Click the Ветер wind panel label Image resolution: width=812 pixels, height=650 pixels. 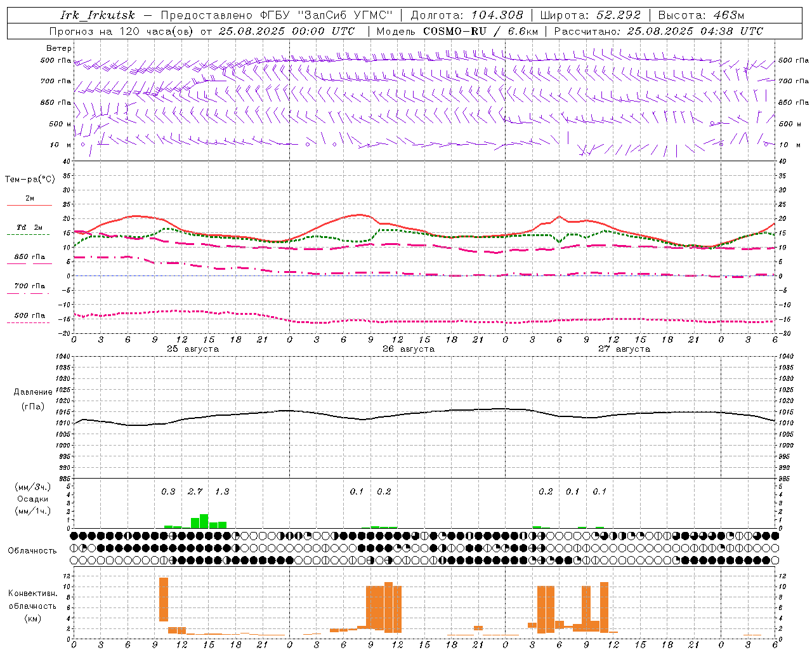(59, 48)
